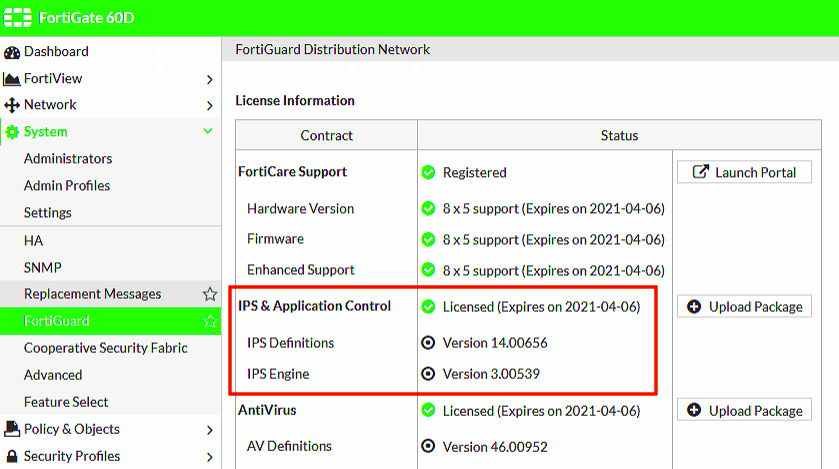Open the Administrators menu item
Viewport: 839px width, 469px height.
pyautogui.click(x=68, y=159)
